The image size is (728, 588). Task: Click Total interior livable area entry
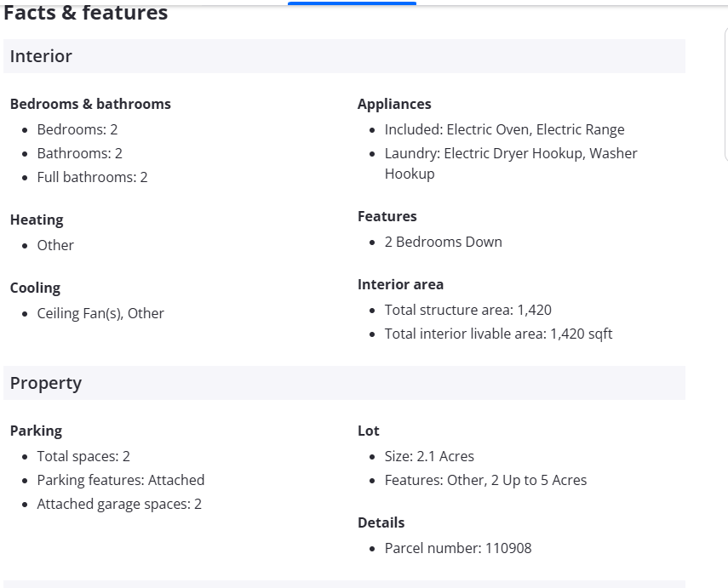[x=498, y=334]
